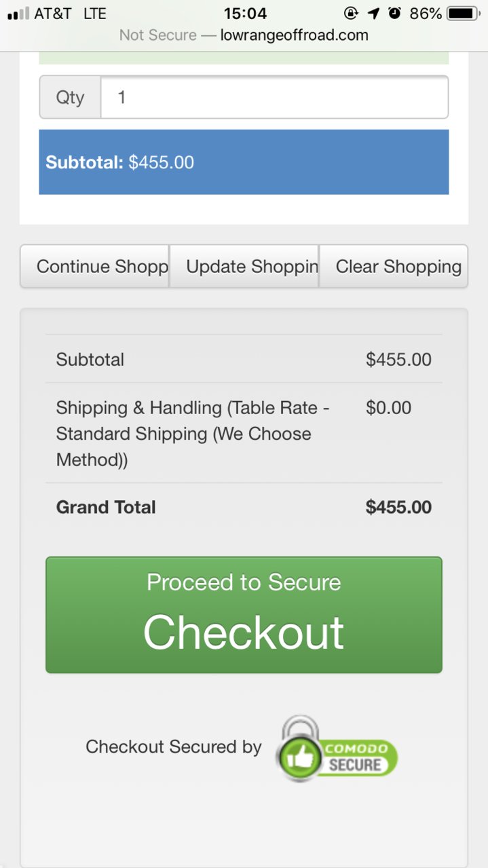The height and width of the screenshot is (868, 488).
Task: Tap the Comodo Secure padlock badge
Action: coord(337,748)
